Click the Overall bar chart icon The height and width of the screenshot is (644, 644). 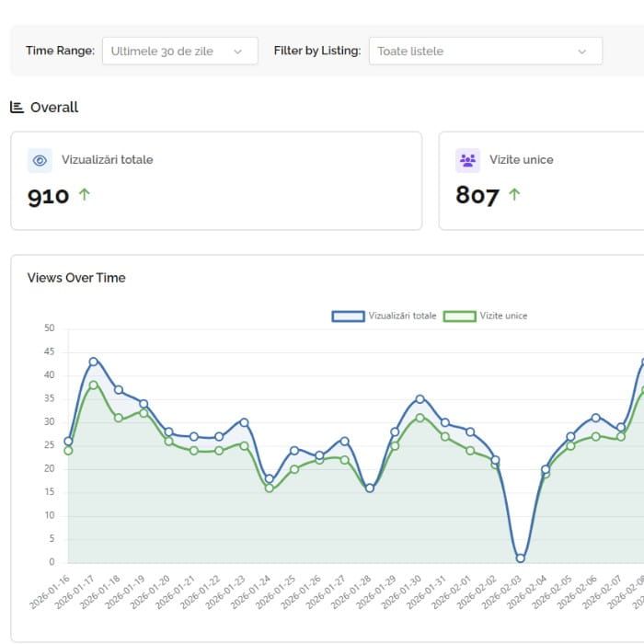pos(17,107)
